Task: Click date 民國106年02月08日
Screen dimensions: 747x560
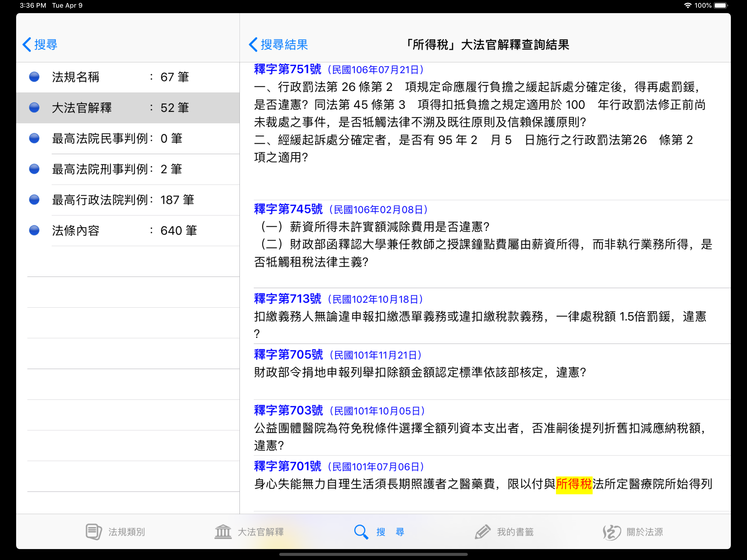Action: point(378,210)
